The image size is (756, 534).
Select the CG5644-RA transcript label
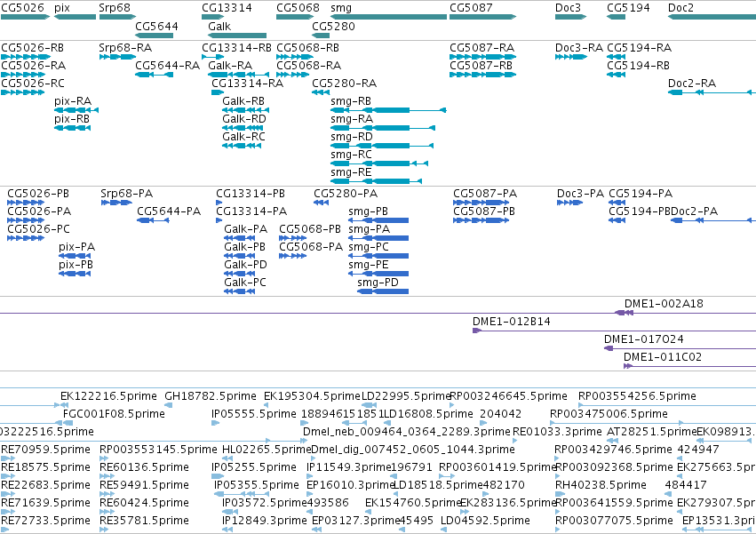click(x=167, y=65)
